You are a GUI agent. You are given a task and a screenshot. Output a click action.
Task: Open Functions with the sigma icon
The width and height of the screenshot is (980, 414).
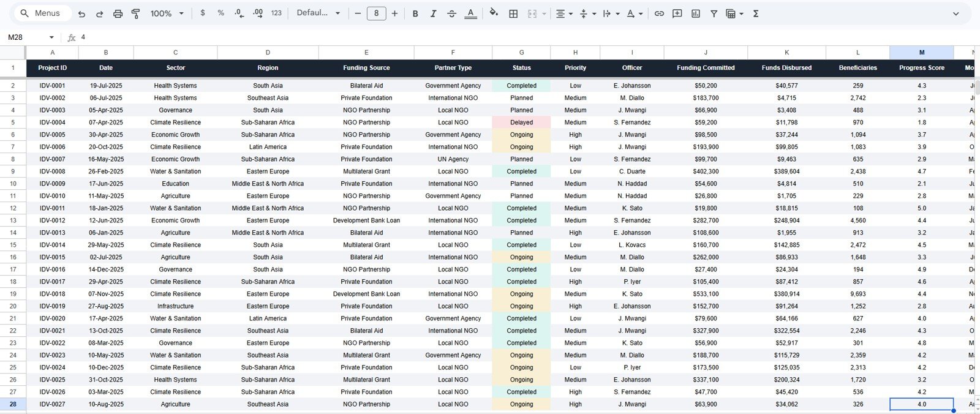tap(756, 13)
